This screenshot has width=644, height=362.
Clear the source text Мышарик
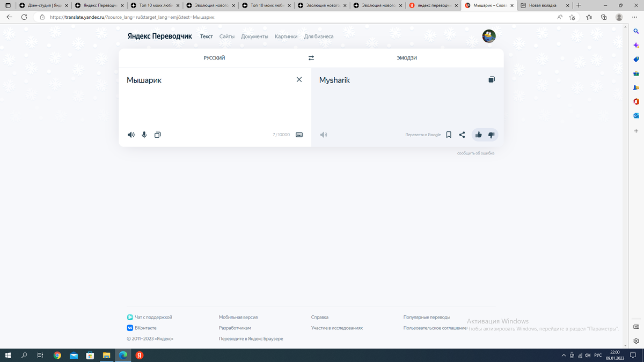pos(299,79)
